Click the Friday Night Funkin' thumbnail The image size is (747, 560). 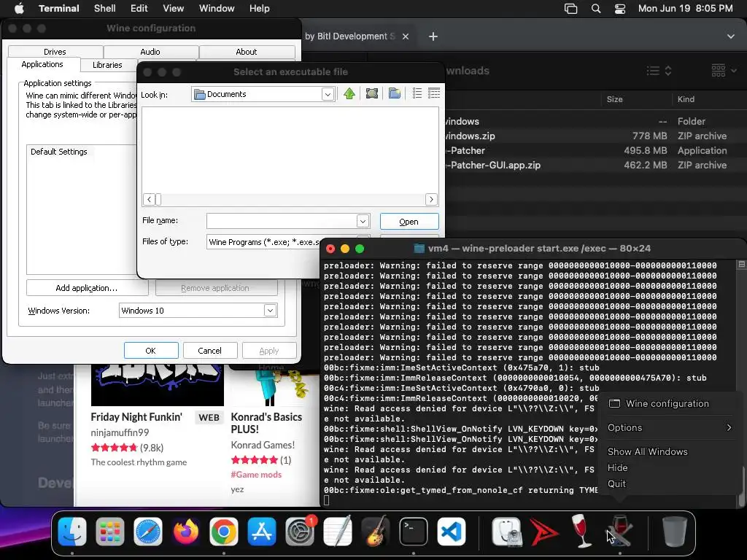[158, 385]
